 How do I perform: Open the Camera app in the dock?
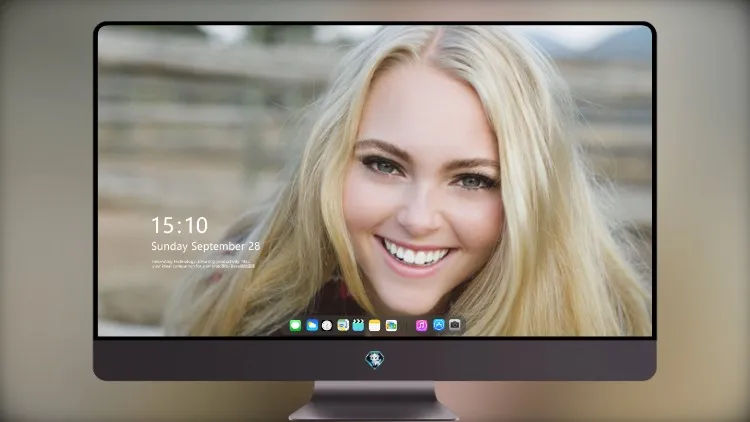tap(455, 325)
